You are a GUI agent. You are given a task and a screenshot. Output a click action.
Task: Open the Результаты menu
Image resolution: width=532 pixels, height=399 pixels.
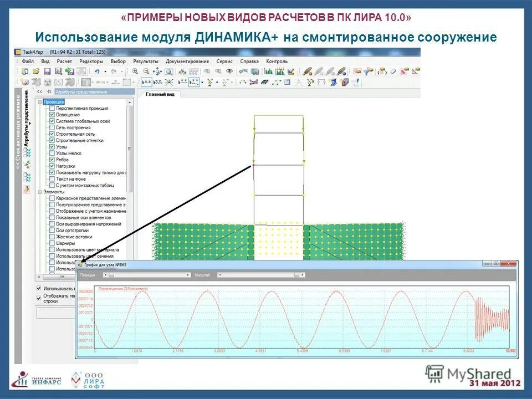146,62
